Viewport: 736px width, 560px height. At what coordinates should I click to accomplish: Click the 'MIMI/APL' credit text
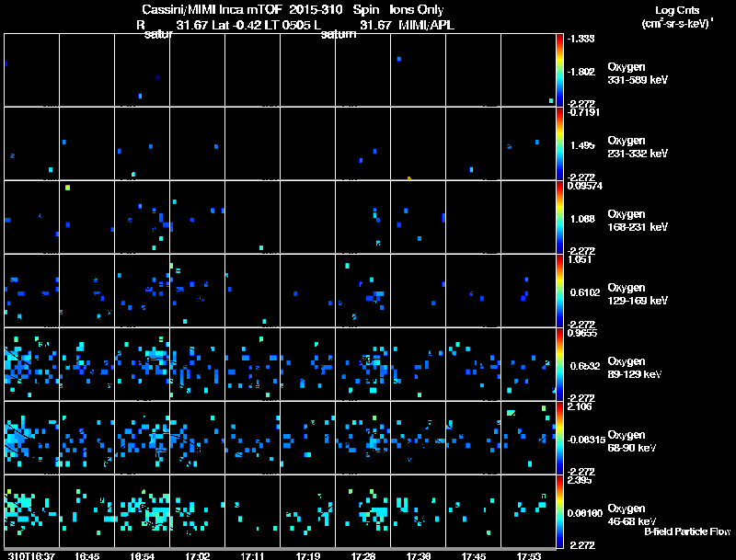[426, 25]
